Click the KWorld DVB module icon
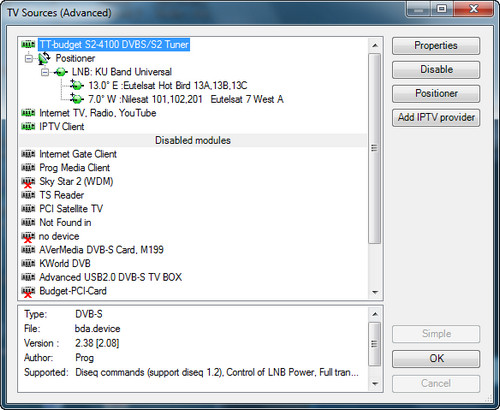The height and width of the screenshot is (410, 500). point(28,263)
